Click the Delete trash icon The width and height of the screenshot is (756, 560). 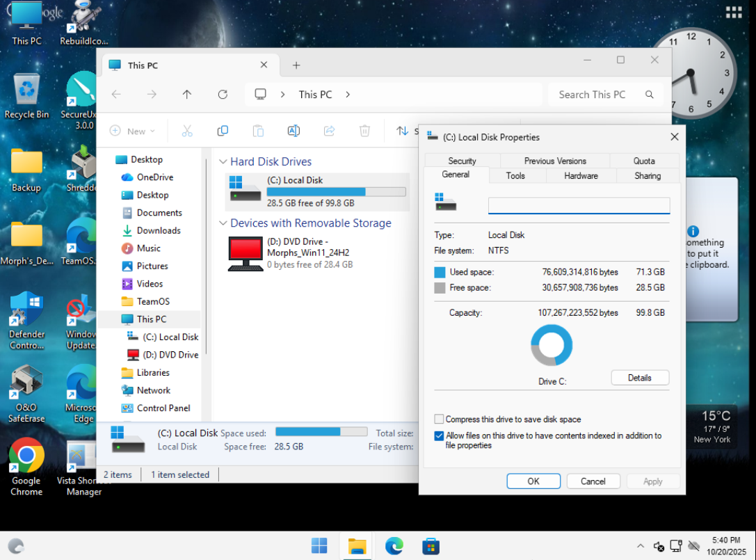tap(364, 131)
